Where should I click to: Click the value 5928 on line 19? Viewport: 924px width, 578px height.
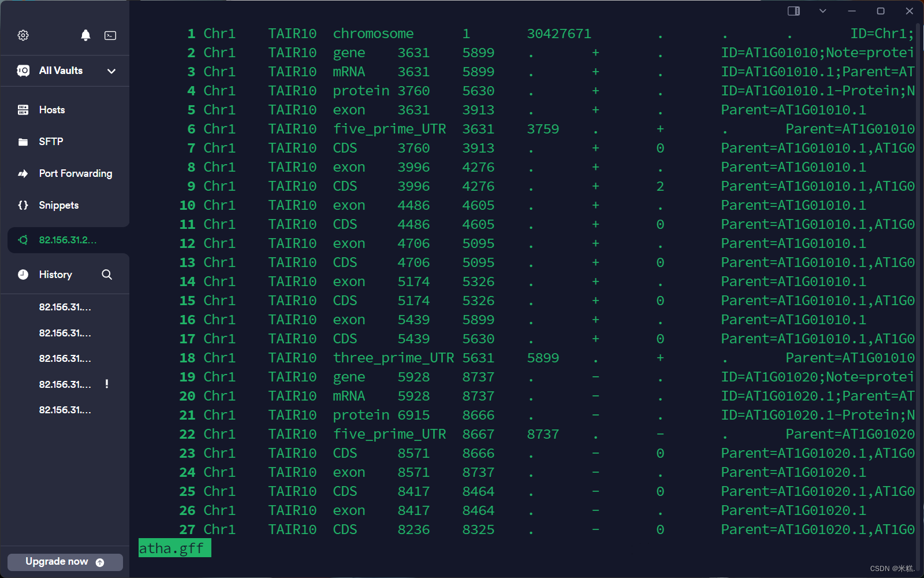tap(413, 377)
